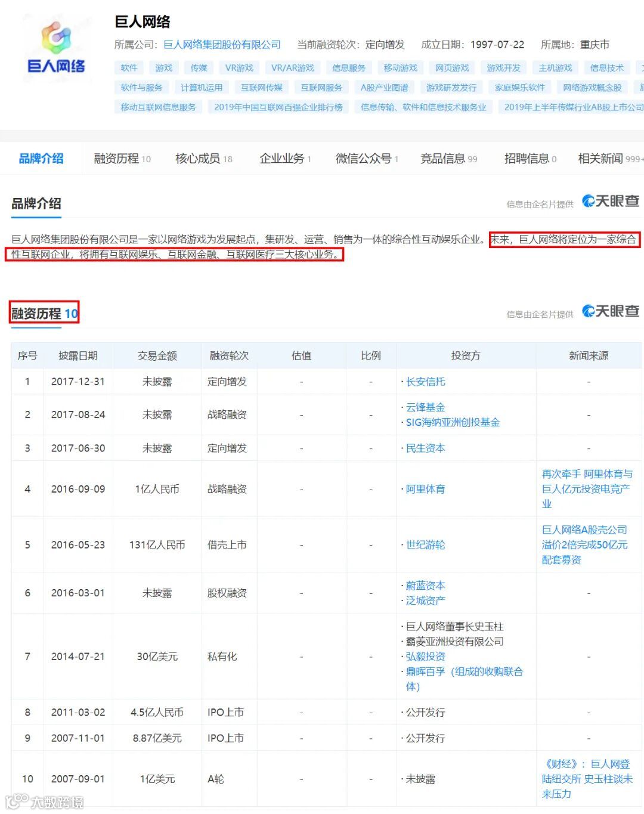Open the 融资历程 tab

(122, 159)
